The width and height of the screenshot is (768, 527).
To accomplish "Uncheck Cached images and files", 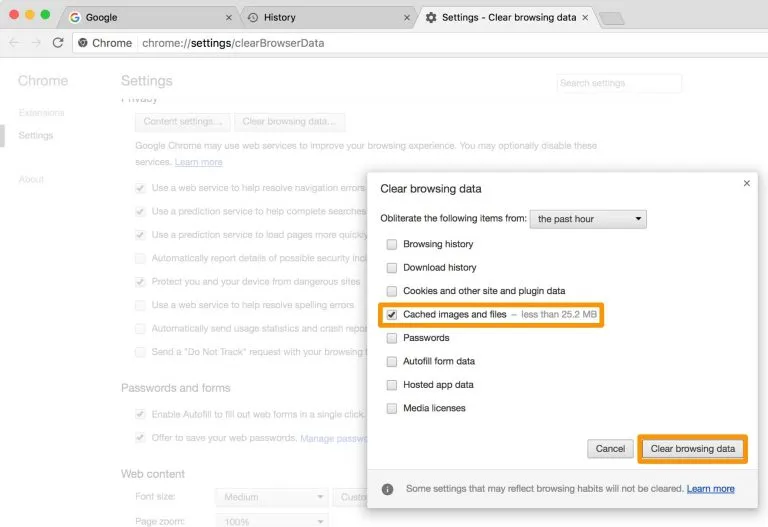I will [x=392, y=314].
